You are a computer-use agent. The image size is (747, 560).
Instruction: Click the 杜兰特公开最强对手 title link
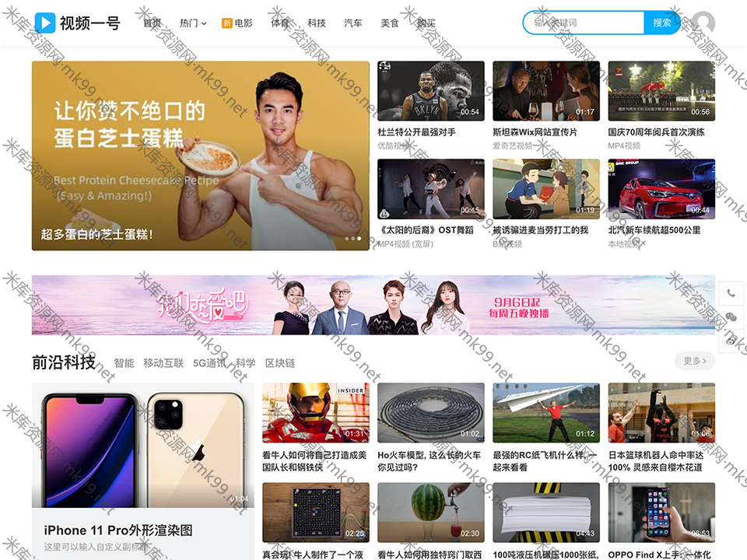pyautogui.click(x=416, y=132)
